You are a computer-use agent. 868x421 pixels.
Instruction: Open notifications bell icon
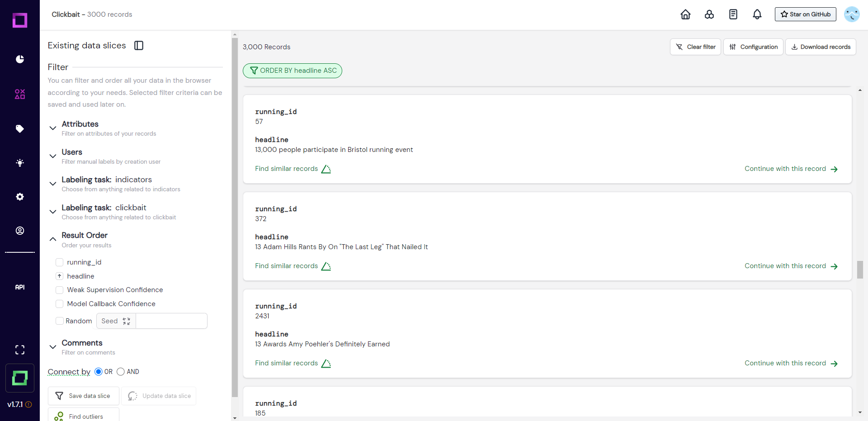pos(757,14)
